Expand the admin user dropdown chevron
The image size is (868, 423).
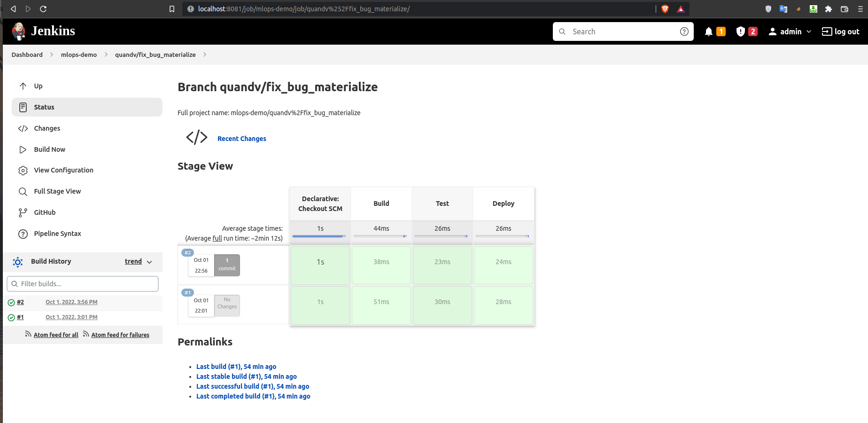809,31
